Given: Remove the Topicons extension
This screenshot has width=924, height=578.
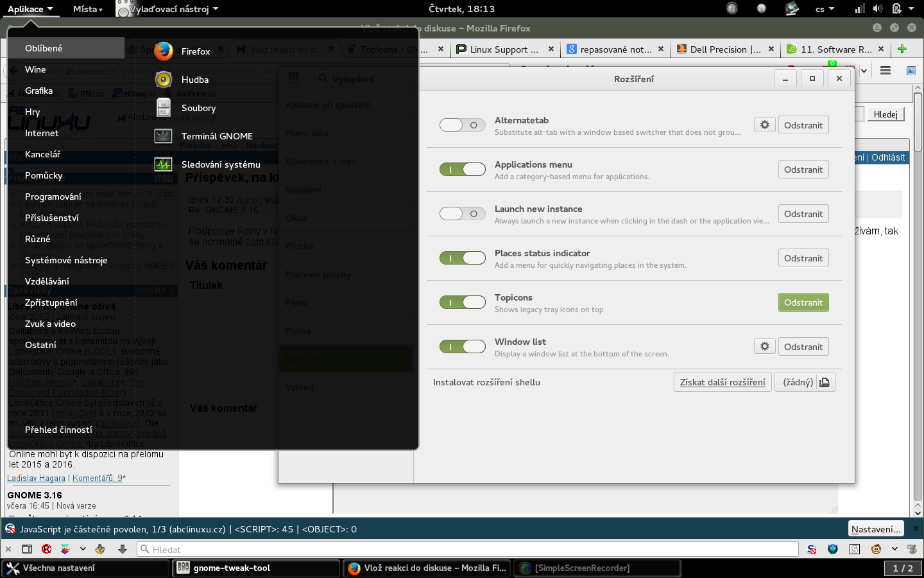Looking at the screenshot, I should [803, 302].
